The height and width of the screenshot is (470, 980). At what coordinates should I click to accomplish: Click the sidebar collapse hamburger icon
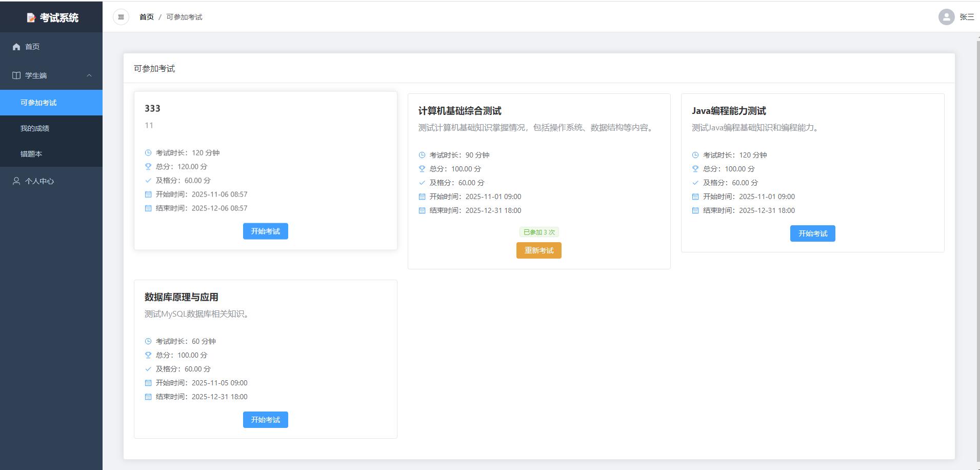click(121, 17)
